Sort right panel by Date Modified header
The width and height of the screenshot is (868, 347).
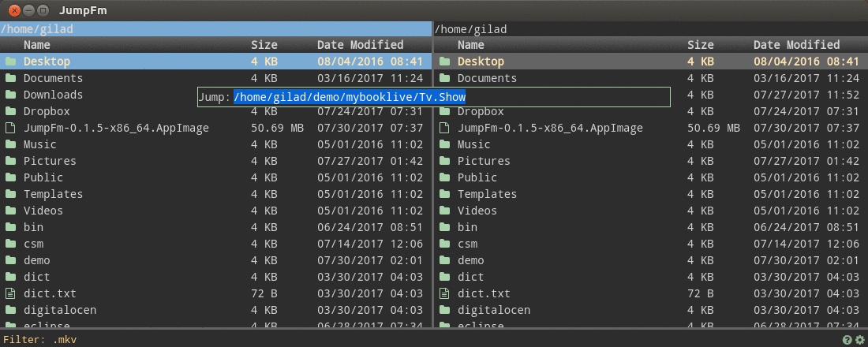pos(797,45)
